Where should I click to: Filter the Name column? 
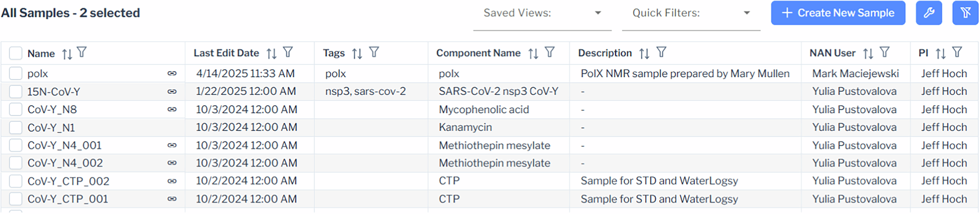coord(81,53)
